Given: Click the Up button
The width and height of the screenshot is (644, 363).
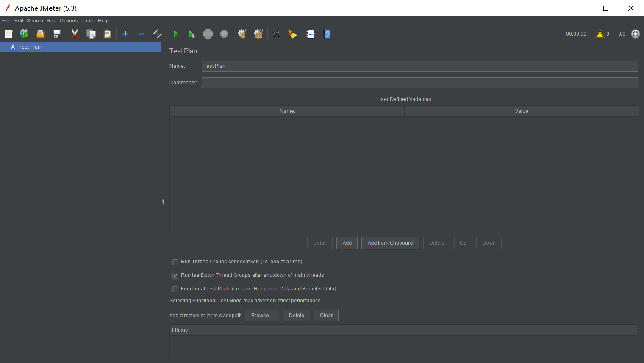Looking at the screenshot, I should point(463,243).
